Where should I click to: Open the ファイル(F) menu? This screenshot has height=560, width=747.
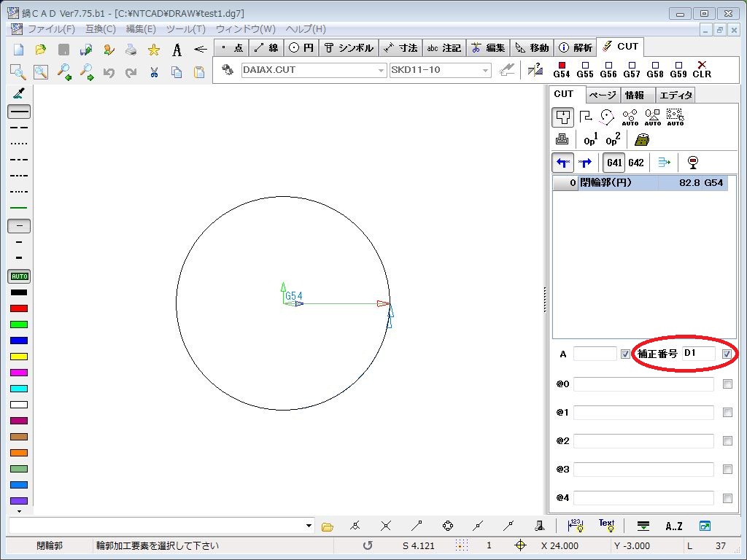point(52,29)
